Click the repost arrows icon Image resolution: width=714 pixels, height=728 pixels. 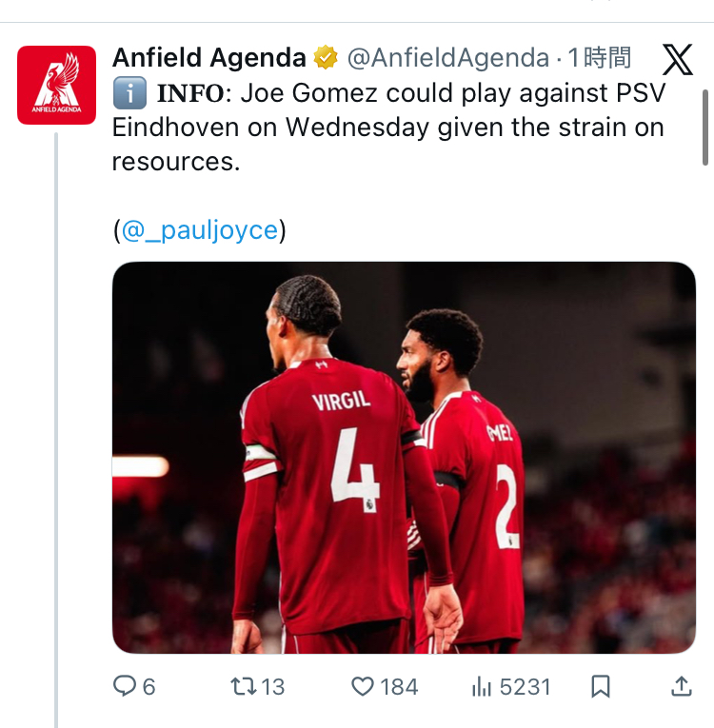pos(243,686)
